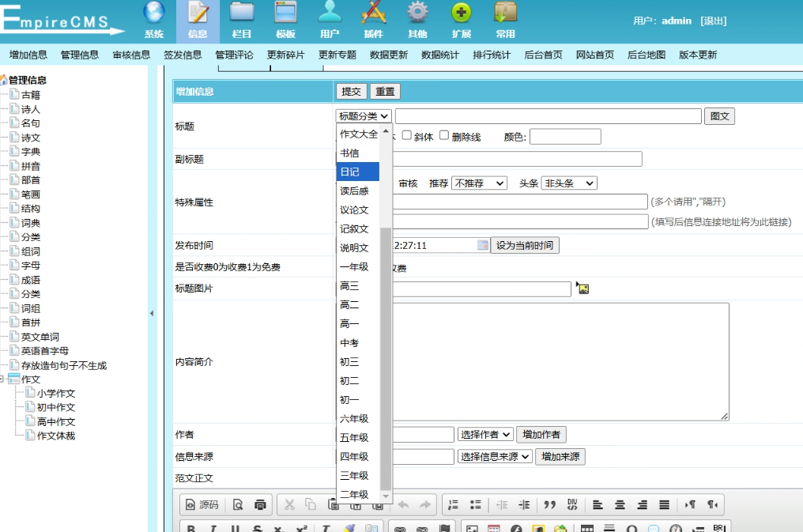Open 审核信息 in submenu bar

pyautogui.click(x=131, y=55)
